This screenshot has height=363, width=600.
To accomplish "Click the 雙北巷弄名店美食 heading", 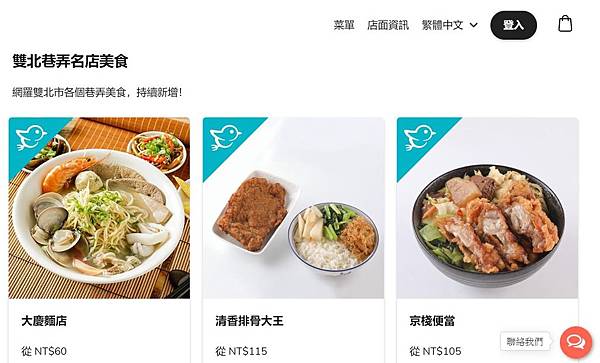I will [x=70, y=61].
